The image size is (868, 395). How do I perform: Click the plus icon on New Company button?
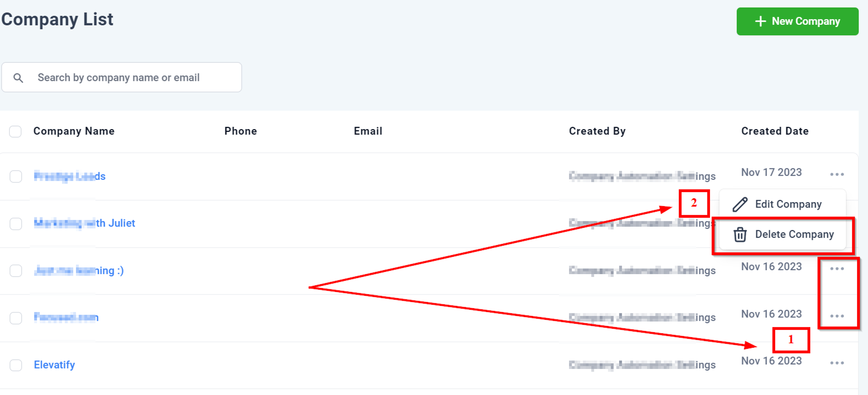pos(760,21)
